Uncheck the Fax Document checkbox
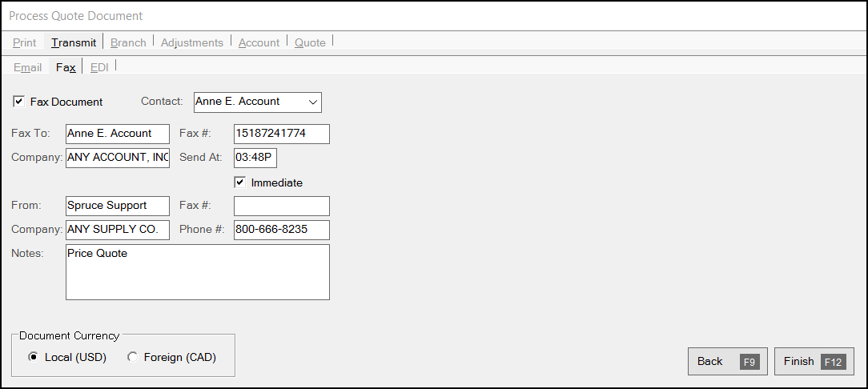Screen dimensions: 868x389 click(x=19, y=102)
